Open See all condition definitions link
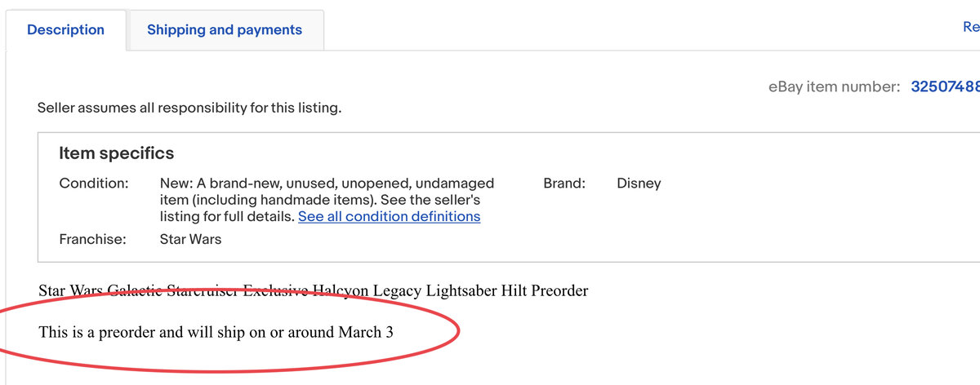Image resolution: width=980 pixels, height=385 pixels. pyautogui.click(x=389, y=217)
